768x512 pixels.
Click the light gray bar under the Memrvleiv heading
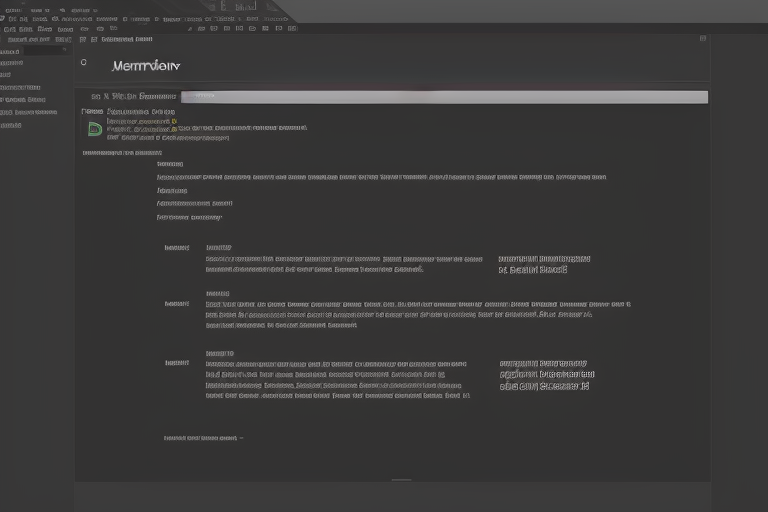coord(443,97)
